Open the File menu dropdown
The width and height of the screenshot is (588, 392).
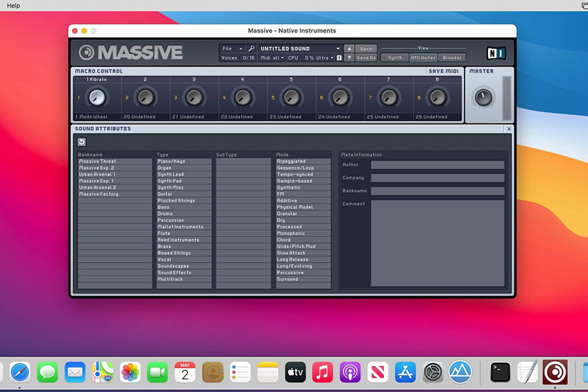tap(229, 48)
